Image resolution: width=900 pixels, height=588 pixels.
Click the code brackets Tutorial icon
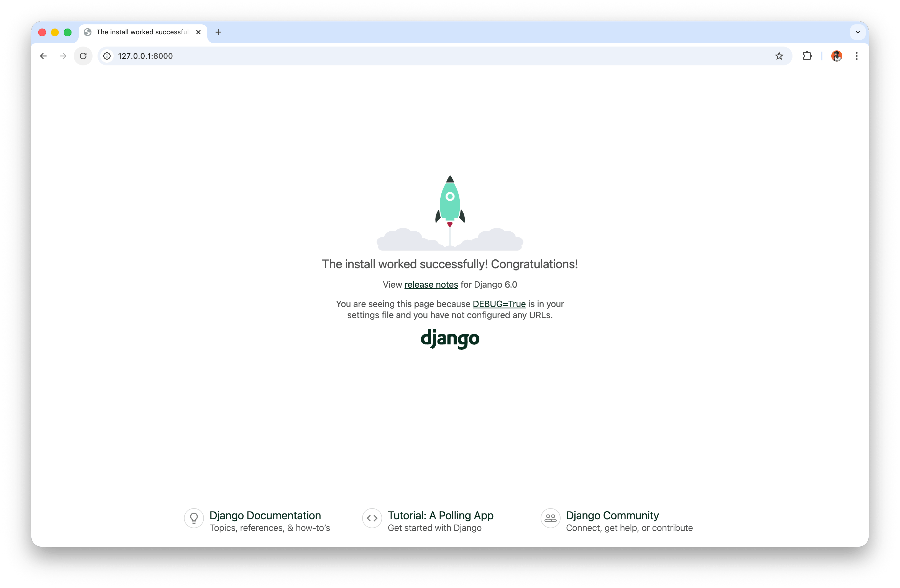[x=372, y=518]
